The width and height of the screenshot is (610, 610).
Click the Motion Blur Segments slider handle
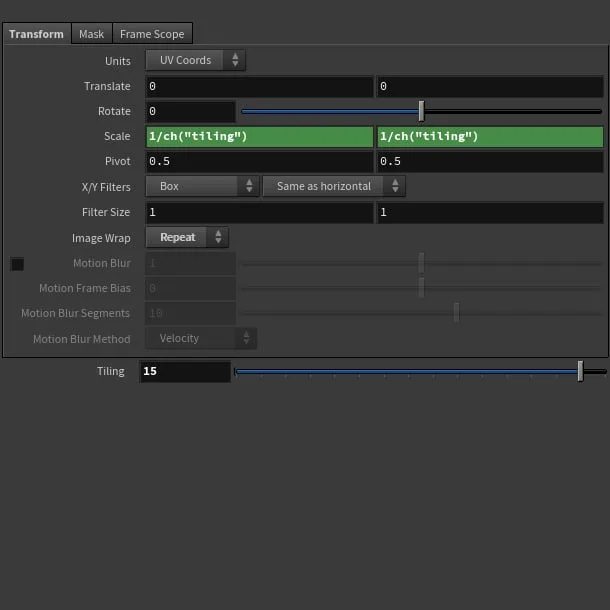[456, 312]
